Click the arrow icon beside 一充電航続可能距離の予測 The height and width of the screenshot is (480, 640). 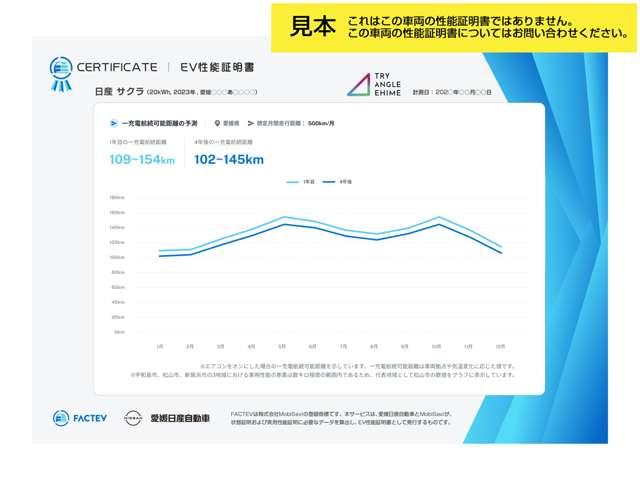(x=114, y=123)
